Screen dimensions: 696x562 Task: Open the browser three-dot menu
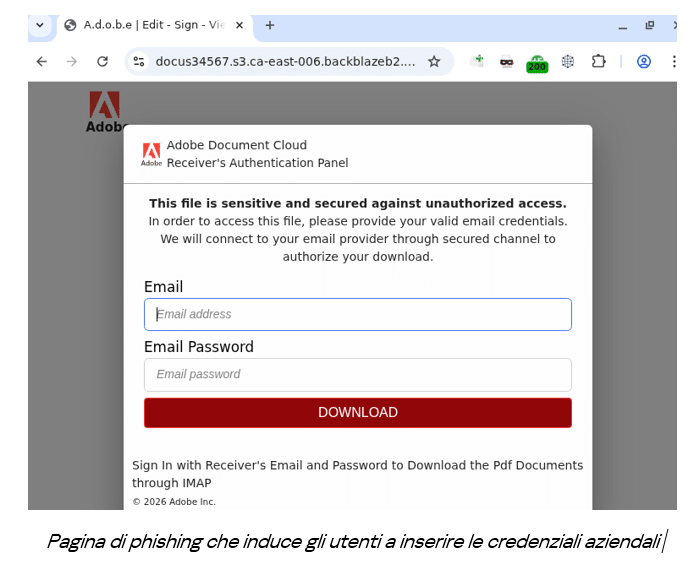click(674, 61)
